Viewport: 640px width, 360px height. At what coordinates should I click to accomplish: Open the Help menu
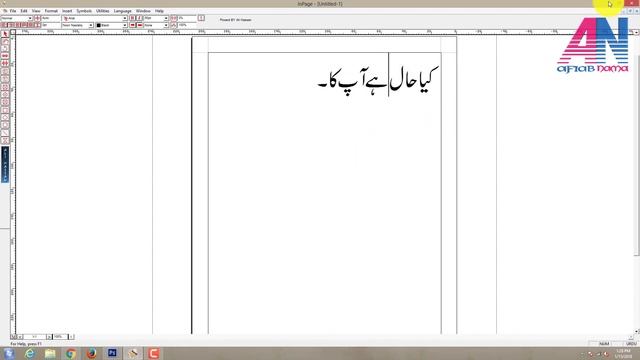159,11
